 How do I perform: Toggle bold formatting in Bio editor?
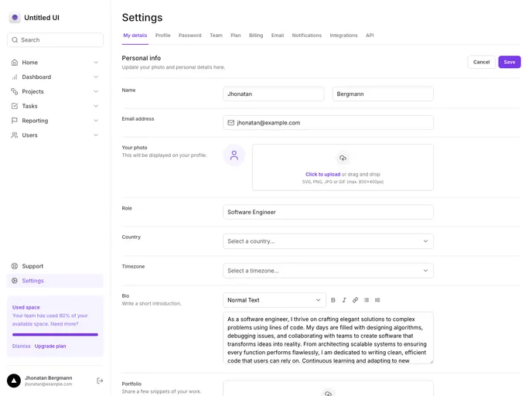click(333, 300)
